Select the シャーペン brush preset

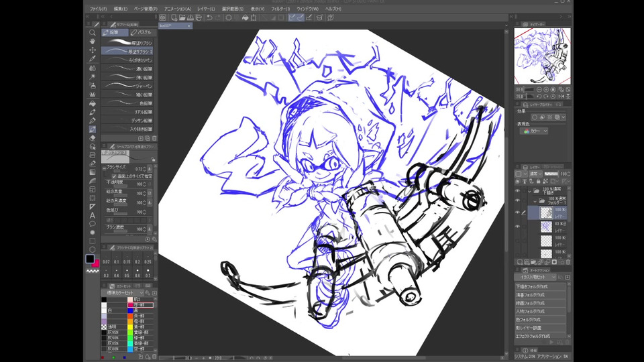[x=127, y=86]
